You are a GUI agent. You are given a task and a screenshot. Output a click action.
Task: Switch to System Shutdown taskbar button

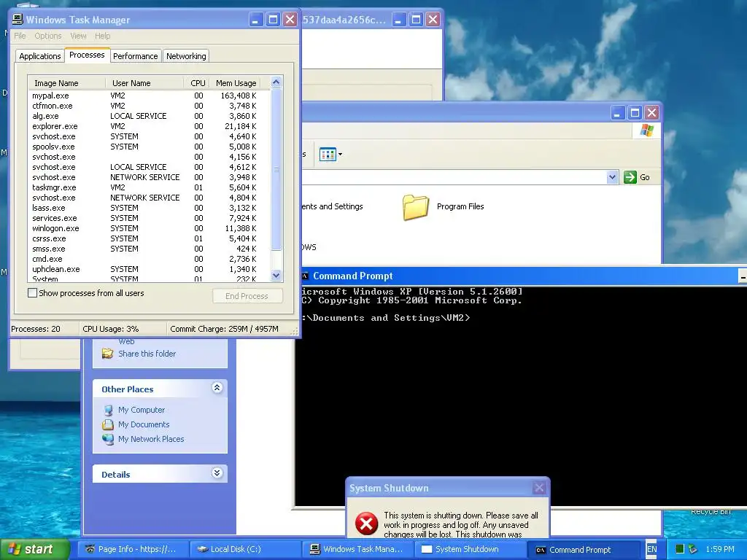pyautogui.click(x=471, y=549)
